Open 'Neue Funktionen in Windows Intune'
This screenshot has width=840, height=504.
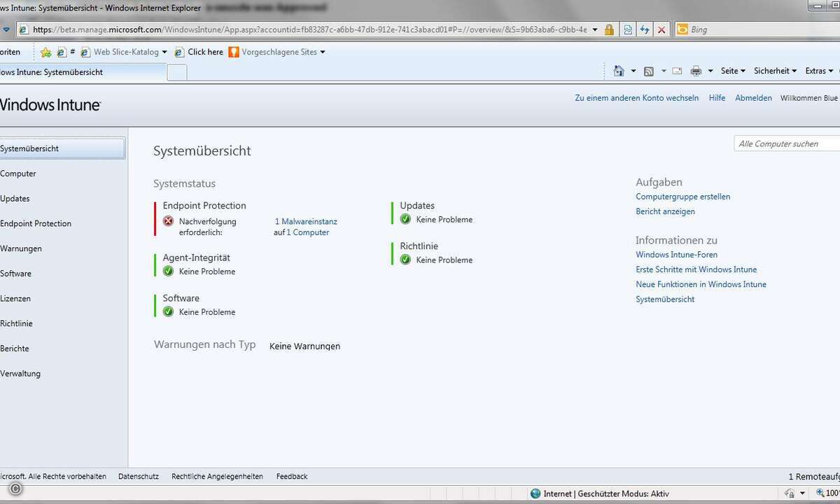[701, 284]
